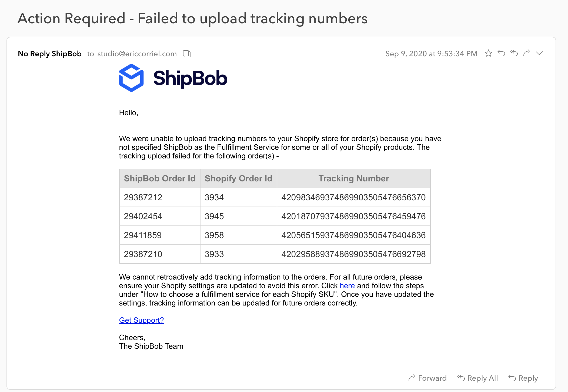Click the sender name No Reply ShipBob
This screenshot has height=392, width=568.
(x=50, y=54)
